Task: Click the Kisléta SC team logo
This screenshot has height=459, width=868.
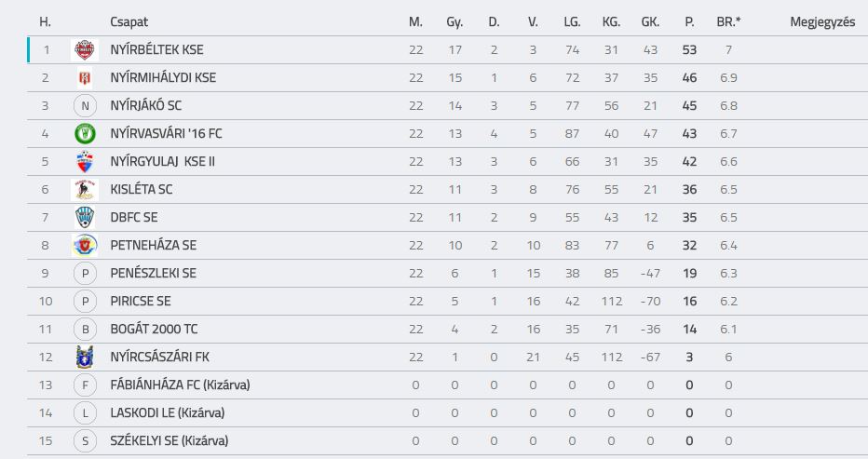Action: pyautogui.click(x=85, y=189)
